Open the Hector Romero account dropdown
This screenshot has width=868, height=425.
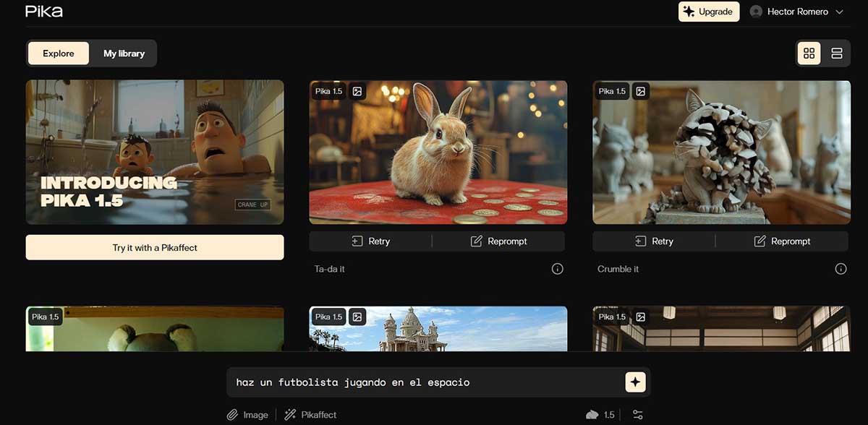pyautogui.click(x=797, y=12)
